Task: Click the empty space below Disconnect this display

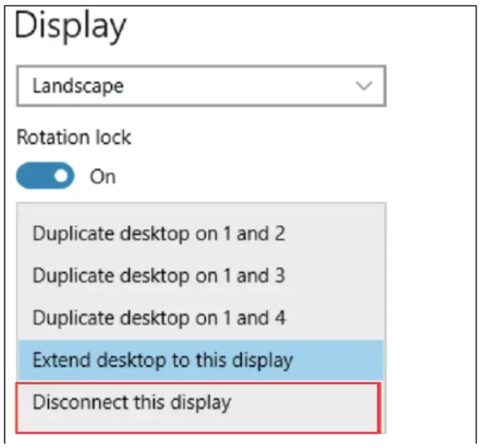Action: (198, 422)
